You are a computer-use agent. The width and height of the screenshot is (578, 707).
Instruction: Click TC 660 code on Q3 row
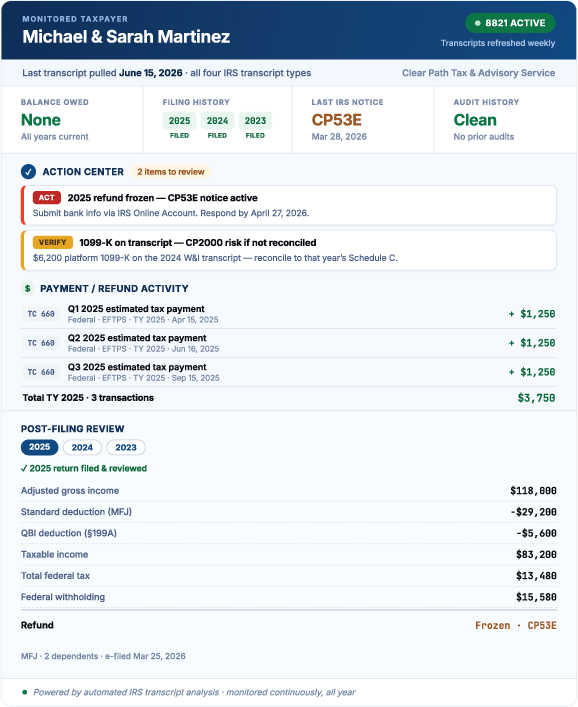pyautogui.click(x=41, y=372)
